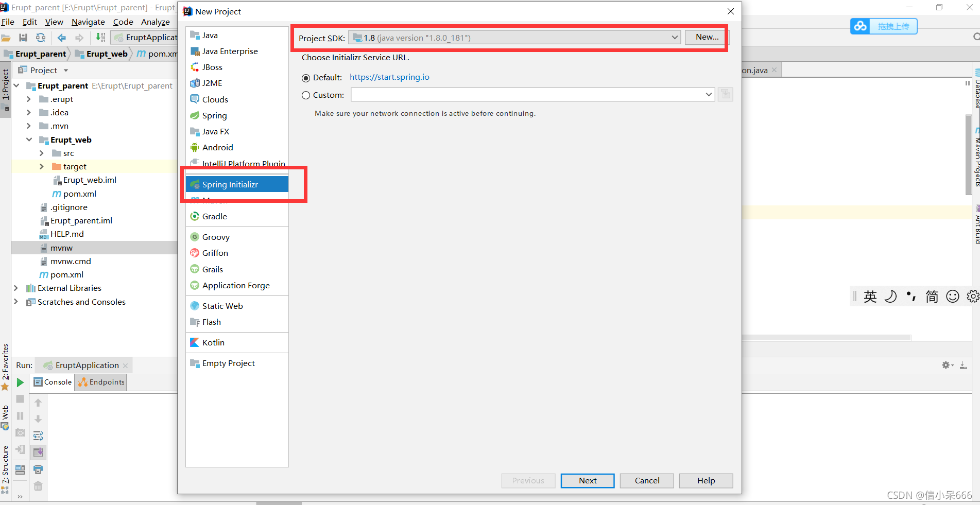Open the Project view dropdown
Viewport: 980px width, 505px height.
[x=66, y=71]
